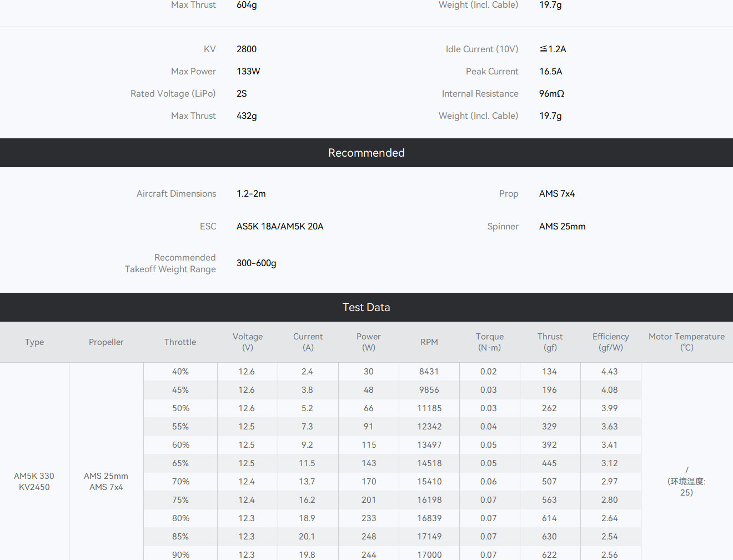The height and width of the screenshot is (560, 733).
Task: Click the Max Thrust value 432g
Action: [247, 116]
